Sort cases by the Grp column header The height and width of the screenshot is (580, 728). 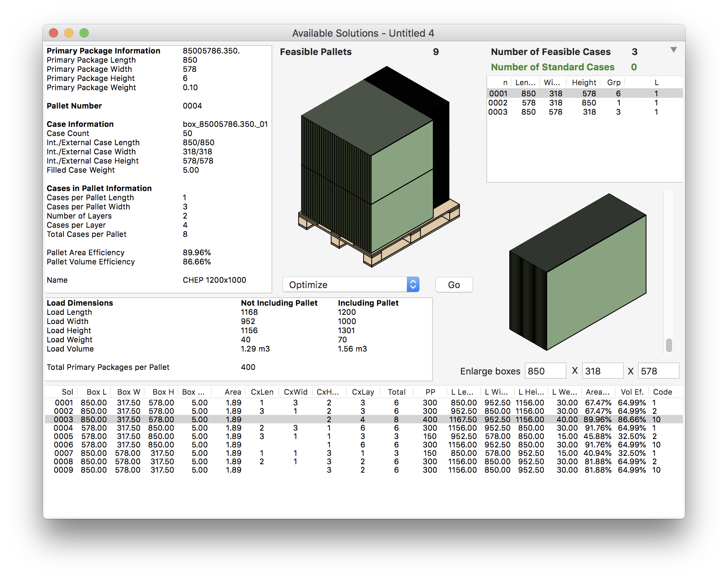tap(613, 83)
